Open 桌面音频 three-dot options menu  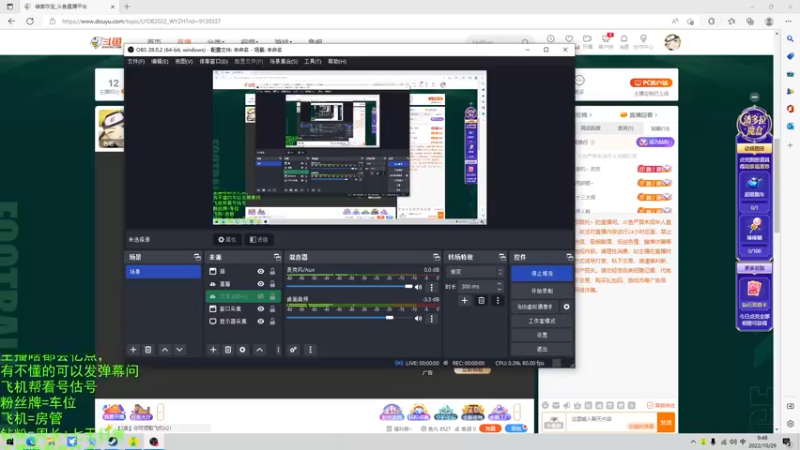[x=432, y=318]
